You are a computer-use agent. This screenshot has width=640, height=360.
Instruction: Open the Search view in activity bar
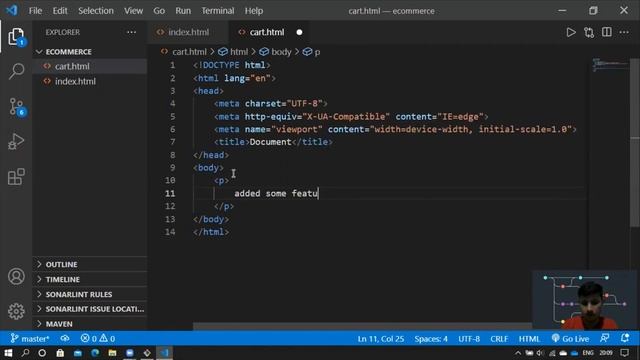coord(16,71)
